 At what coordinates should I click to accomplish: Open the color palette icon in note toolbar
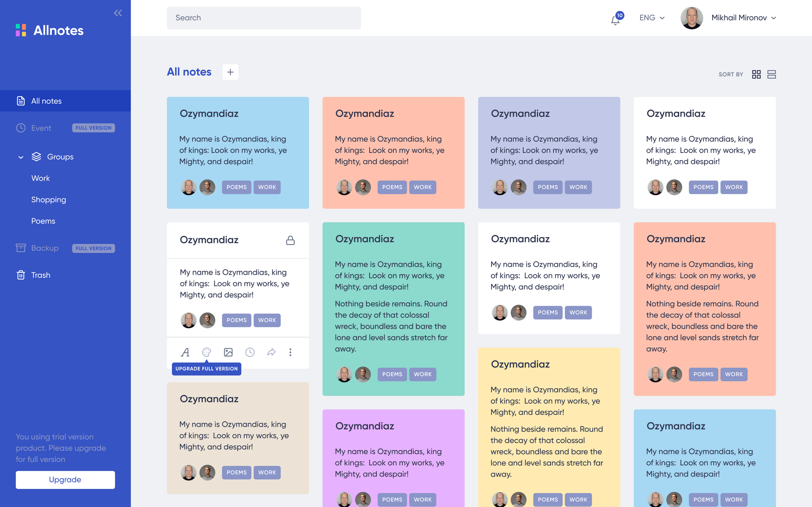(206, 352)
